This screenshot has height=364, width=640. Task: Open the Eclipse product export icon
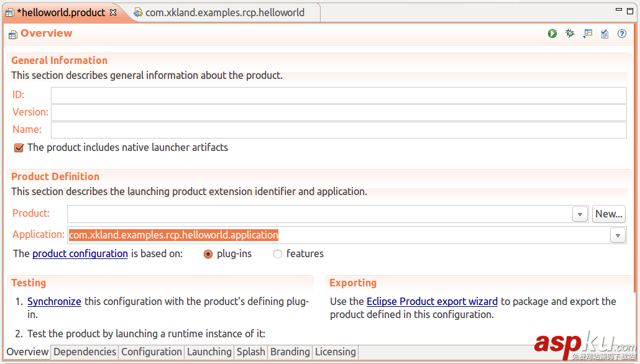click(587, 34)
